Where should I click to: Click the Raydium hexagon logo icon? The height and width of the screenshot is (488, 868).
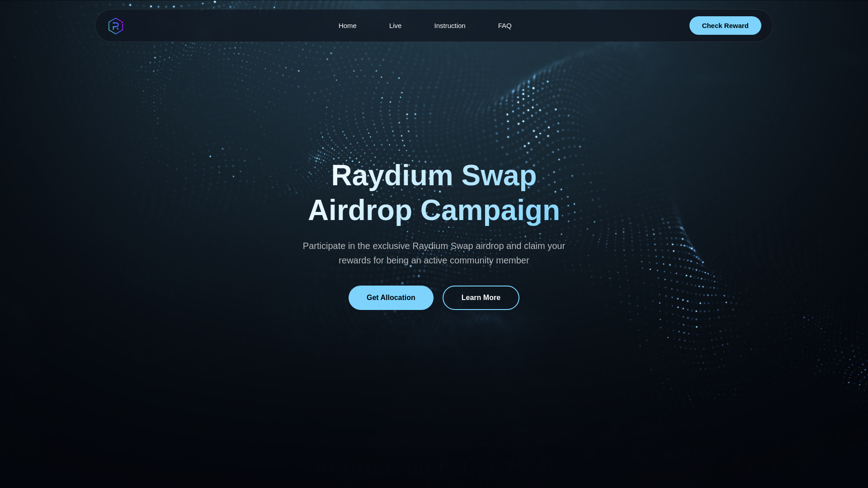[116, 26]
